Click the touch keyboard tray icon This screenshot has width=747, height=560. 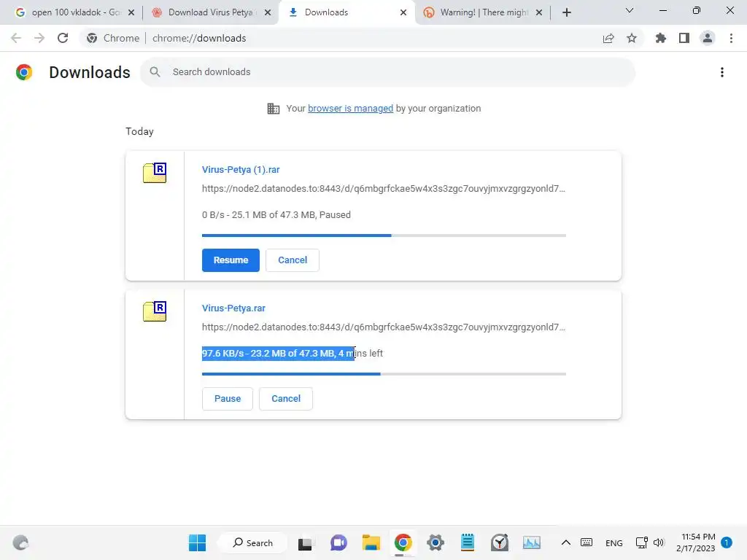(587, 542)
